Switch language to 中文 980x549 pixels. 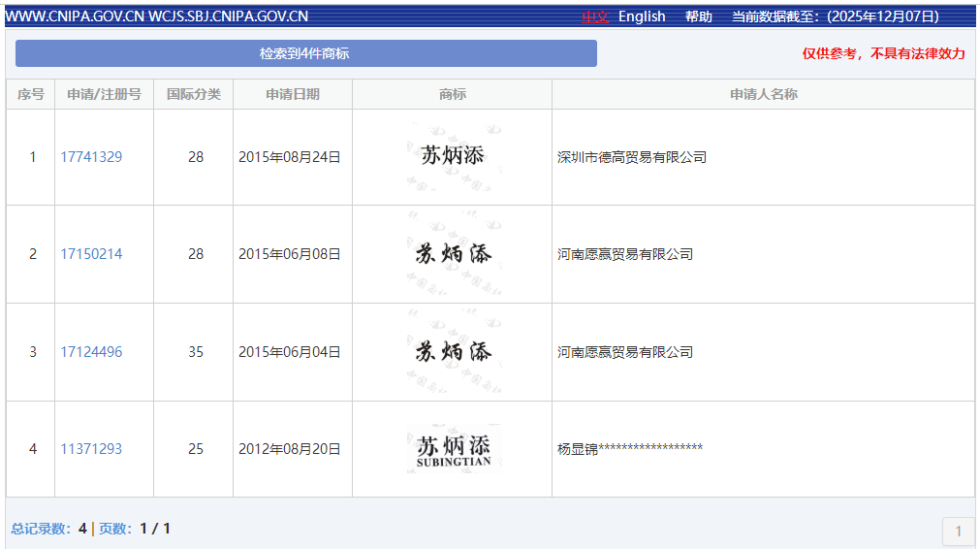coord(595,16)
